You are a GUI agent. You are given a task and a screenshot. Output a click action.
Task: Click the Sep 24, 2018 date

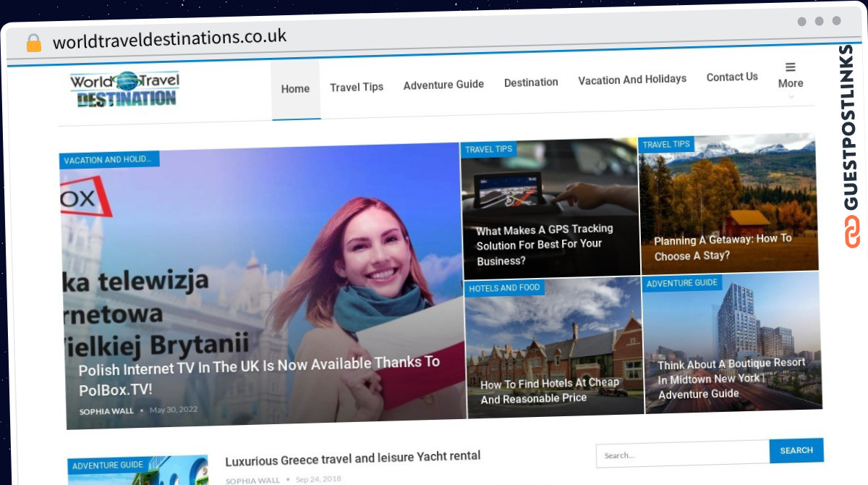click(x=318, y=479)
